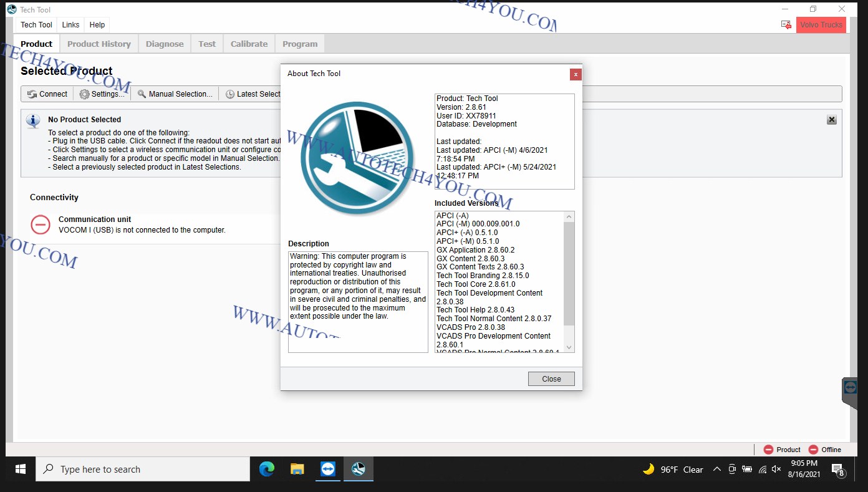Image resolution: width=868 pixels, height=492 pixels.
Task: Open Settings from the gear icon
Action: [x=85, y=94]
